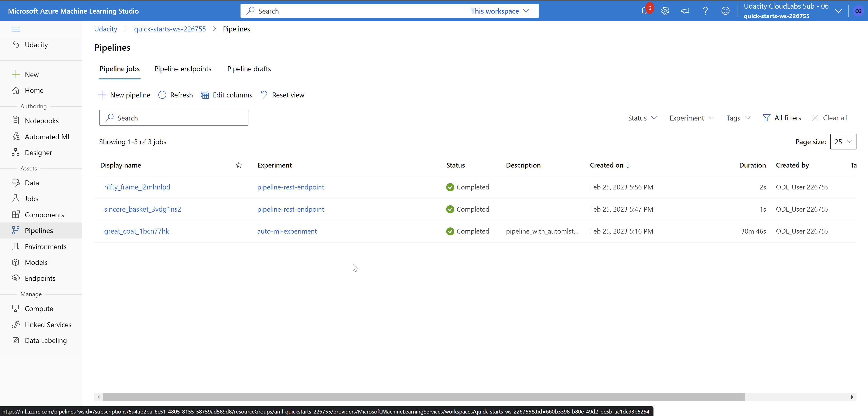
Task: Create a New pipeline
Action: pyautogui.click(x=124, y=95)
